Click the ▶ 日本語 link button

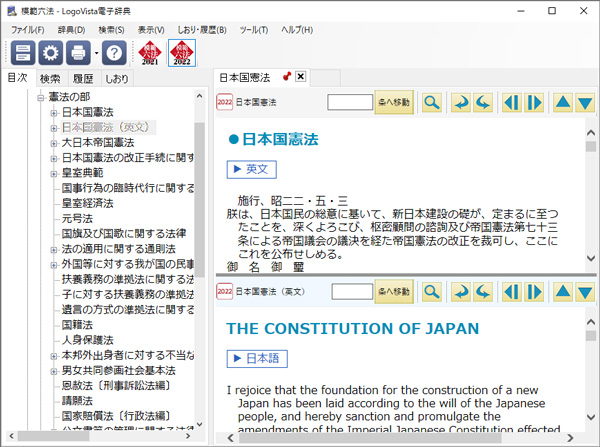click(257, 359)
